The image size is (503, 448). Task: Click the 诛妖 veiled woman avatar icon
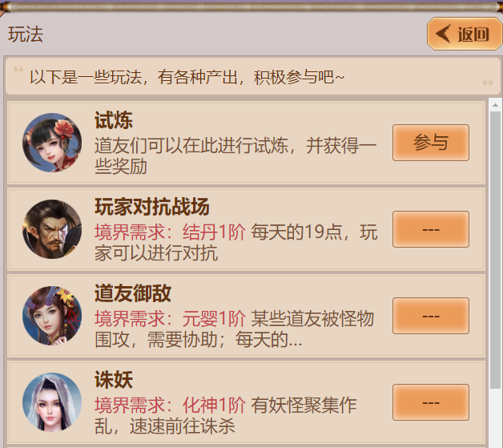(x=52, y=402)
